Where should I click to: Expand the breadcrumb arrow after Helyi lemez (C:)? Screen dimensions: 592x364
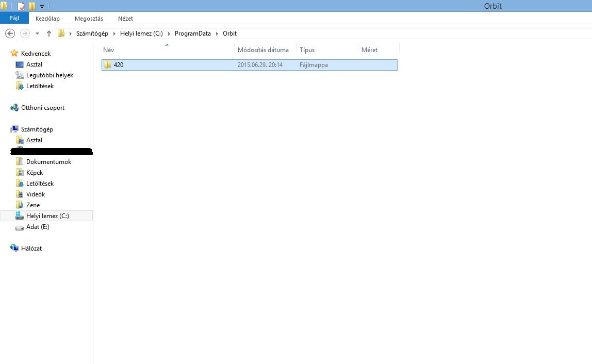coord(169,34)
